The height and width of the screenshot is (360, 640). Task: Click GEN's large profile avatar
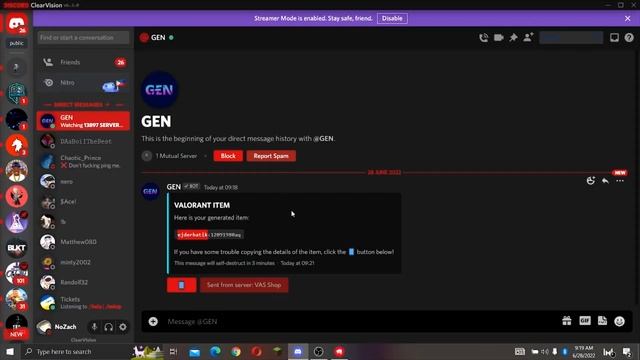159,90
